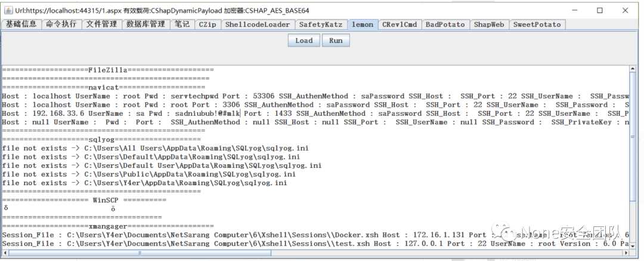The image size is (644, 261).
Task: Open the 笔记 tab
Action: (x=182, y=24)
